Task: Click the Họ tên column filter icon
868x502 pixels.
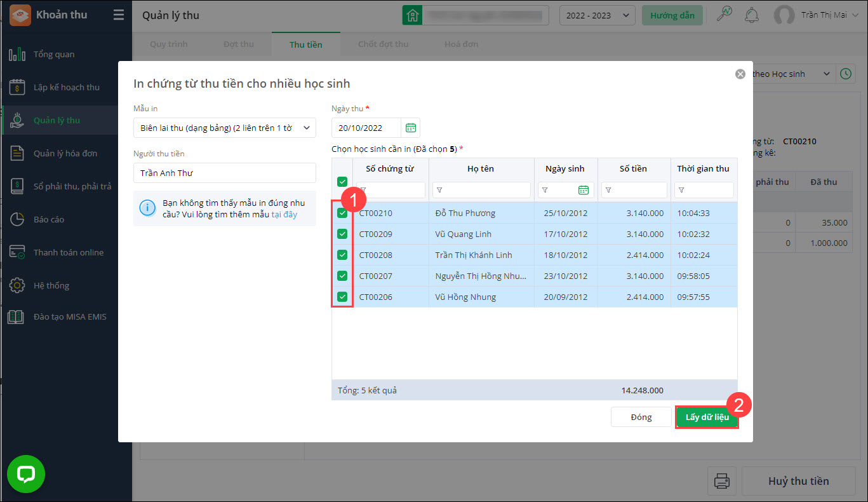Action: point(439,190)
